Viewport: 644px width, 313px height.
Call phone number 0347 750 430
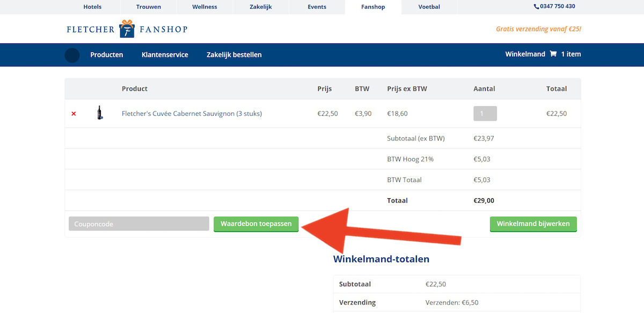click(x=558, y=6)
